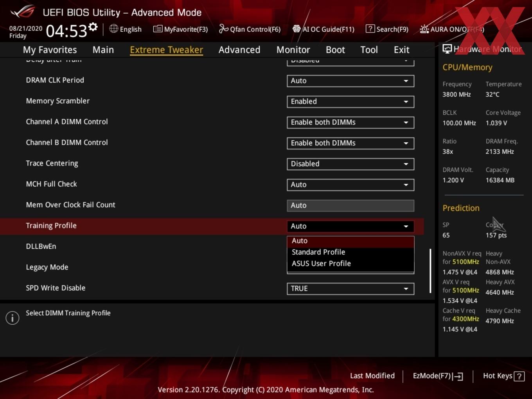Open the SPD Write Disable dropdown
This screenshot has height=399, width=532.
(x=350, y=288)
